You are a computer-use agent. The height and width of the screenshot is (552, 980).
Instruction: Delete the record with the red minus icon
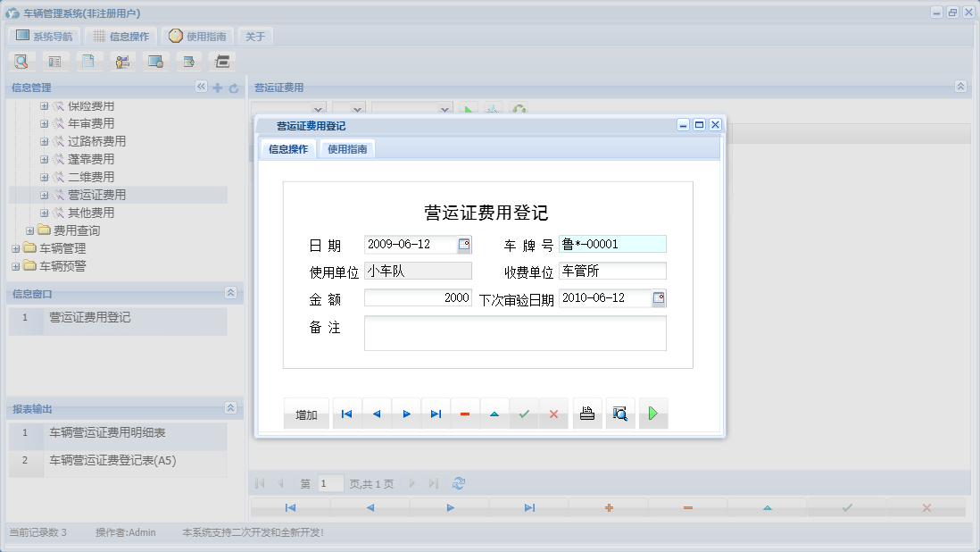click(x=464, y=413)
